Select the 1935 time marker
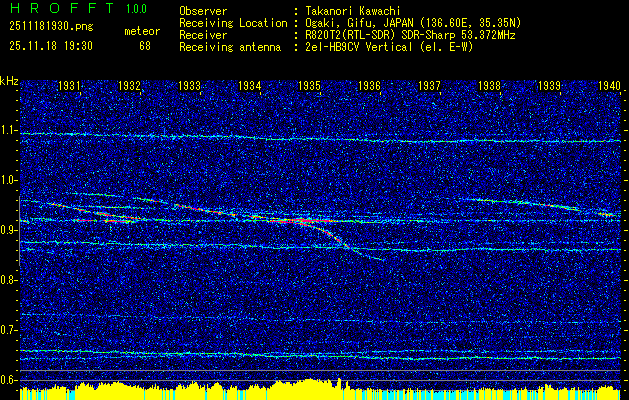 coord(309,87)
